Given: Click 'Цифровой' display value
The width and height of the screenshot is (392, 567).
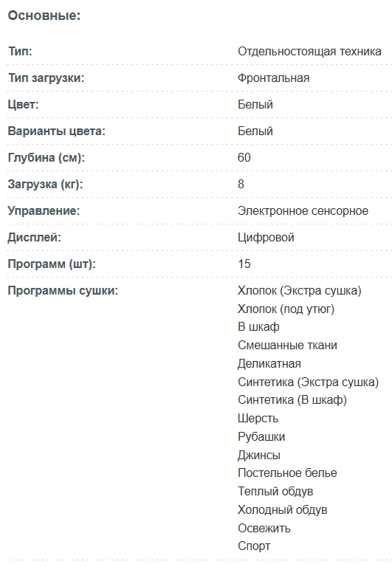Looking at the screenshot, I should (266, 237).
